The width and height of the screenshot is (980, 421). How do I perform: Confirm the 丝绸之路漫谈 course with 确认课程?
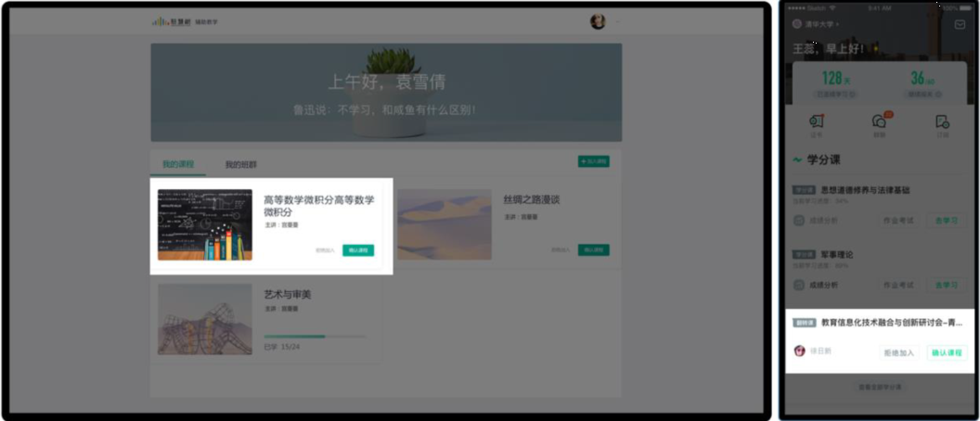click(x=593, y=249)
